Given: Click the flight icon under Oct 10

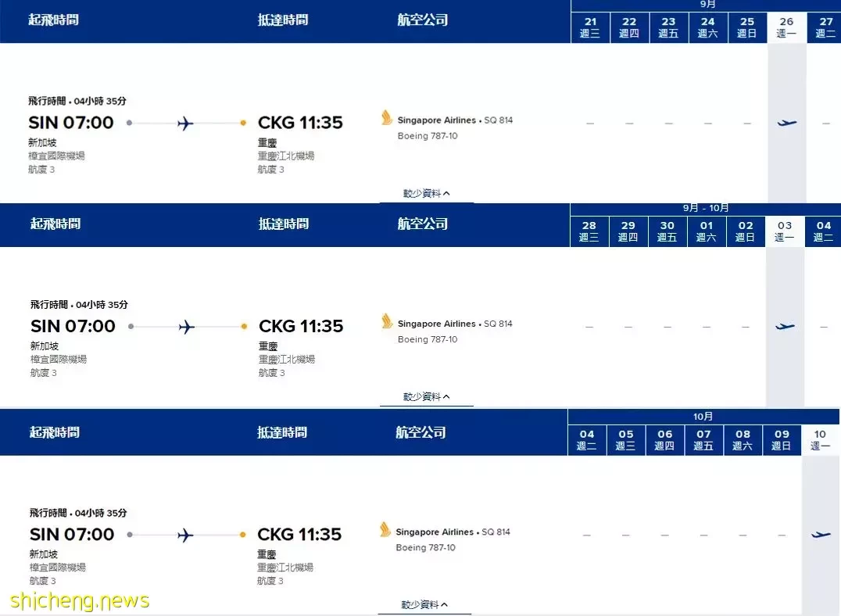Looking at the screenshot, I should [821, 535].
